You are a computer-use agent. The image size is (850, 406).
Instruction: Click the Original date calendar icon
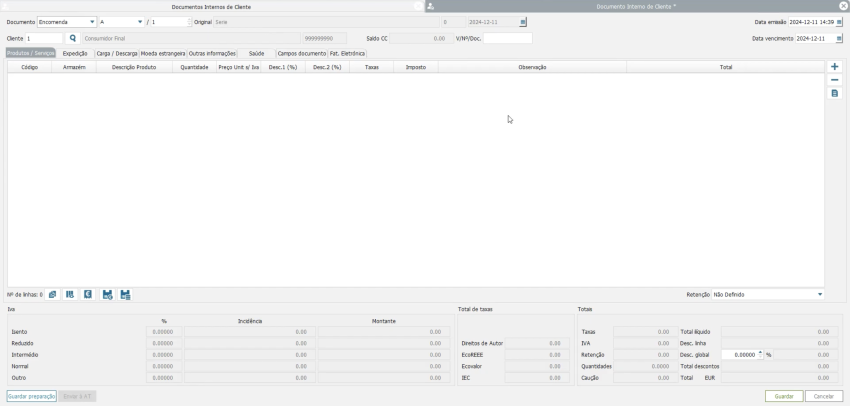[523, 22]
